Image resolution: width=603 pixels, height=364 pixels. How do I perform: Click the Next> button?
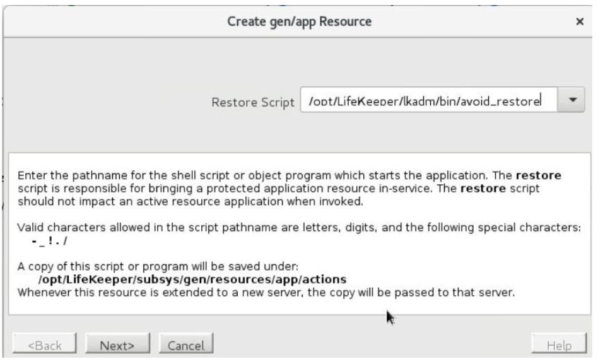pos(118,345)
